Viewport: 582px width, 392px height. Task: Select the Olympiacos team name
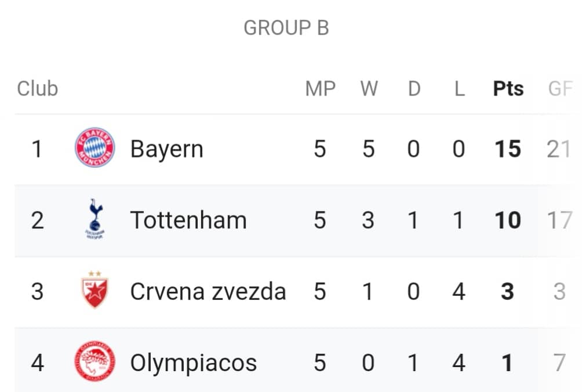(x=194, y=362)
